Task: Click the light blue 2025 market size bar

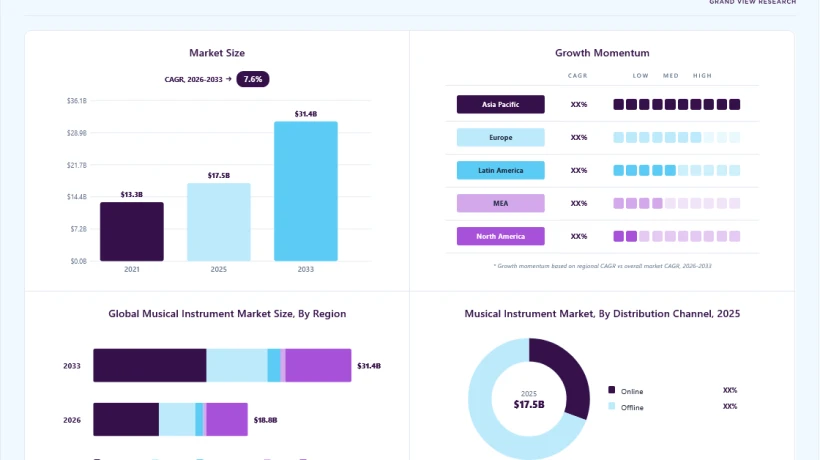Action: pos(219,222)
